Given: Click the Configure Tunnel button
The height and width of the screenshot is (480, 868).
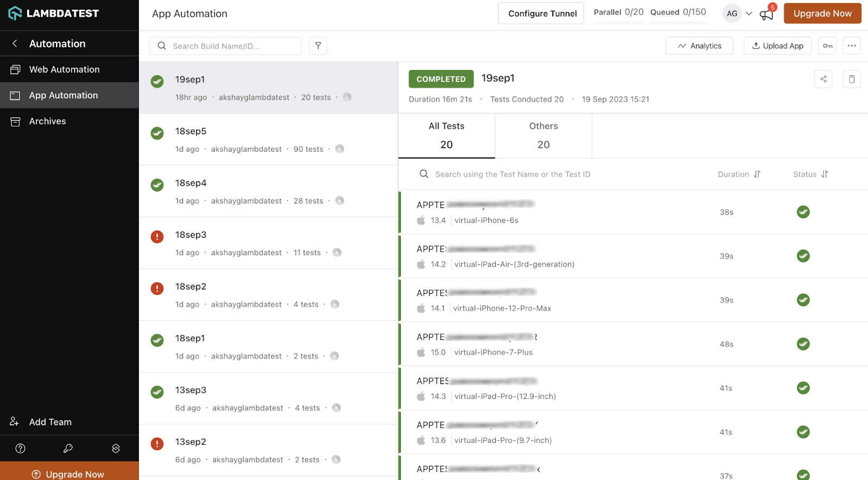Looking at the screenshot, I should (541, 14).
